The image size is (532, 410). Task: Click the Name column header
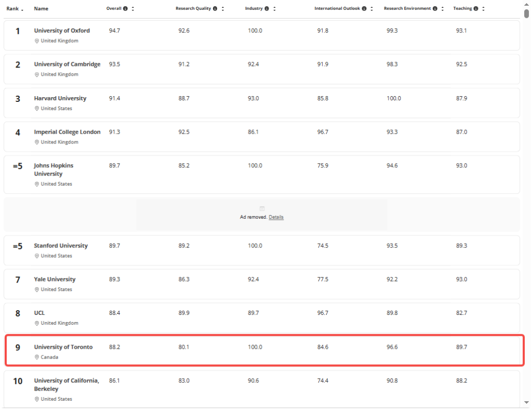40,9
